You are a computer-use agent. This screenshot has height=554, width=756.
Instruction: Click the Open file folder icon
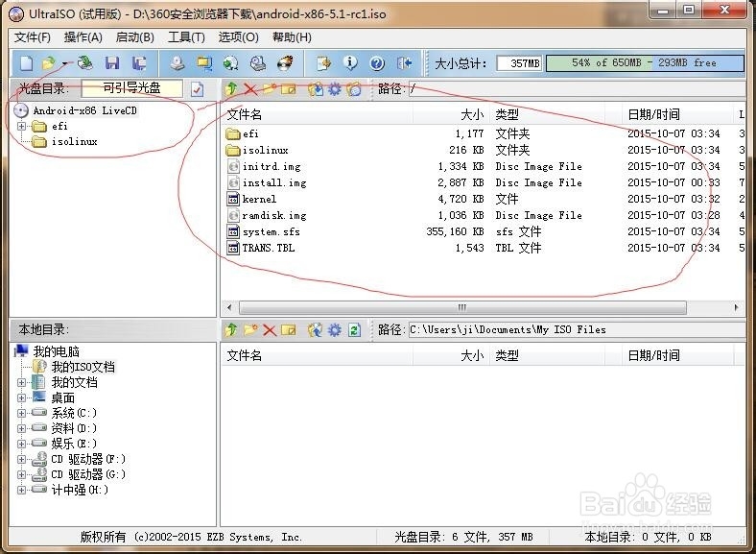coord(48,63)
